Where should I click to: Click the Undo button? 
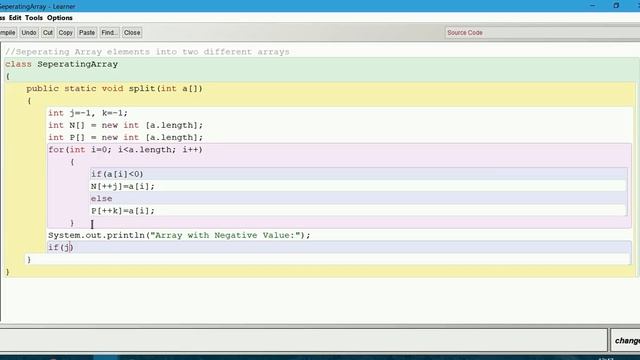(29, 33)
